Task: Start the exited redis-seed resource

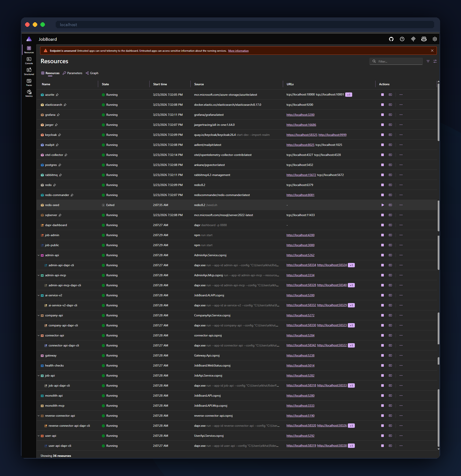Action: [382, 205]
